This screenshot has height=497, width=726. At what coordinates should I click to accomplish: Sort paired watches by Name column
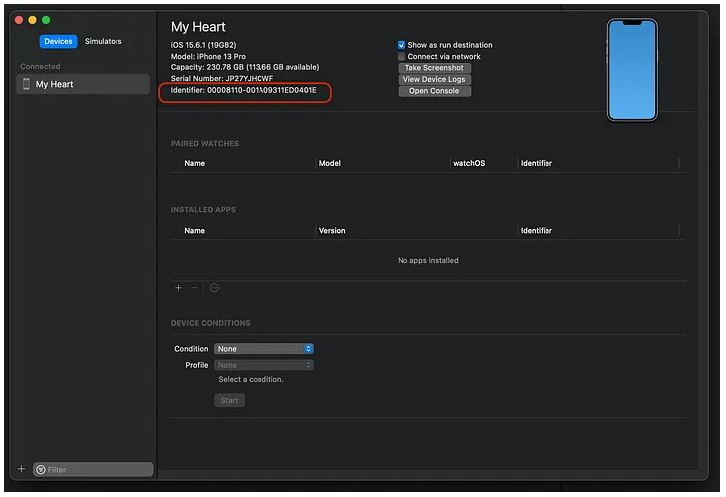point(194,163)
